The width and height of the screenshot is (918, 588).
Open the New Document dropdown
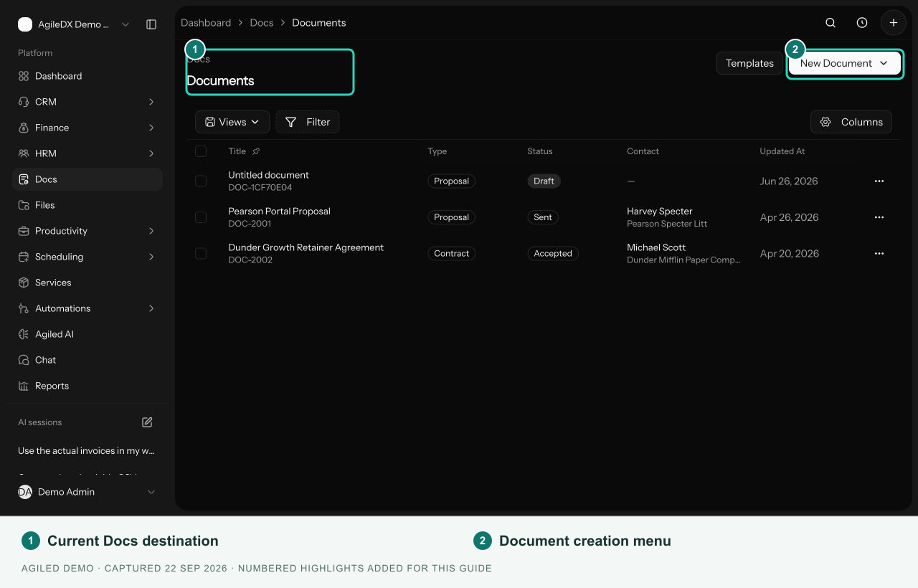pos(844,63)
